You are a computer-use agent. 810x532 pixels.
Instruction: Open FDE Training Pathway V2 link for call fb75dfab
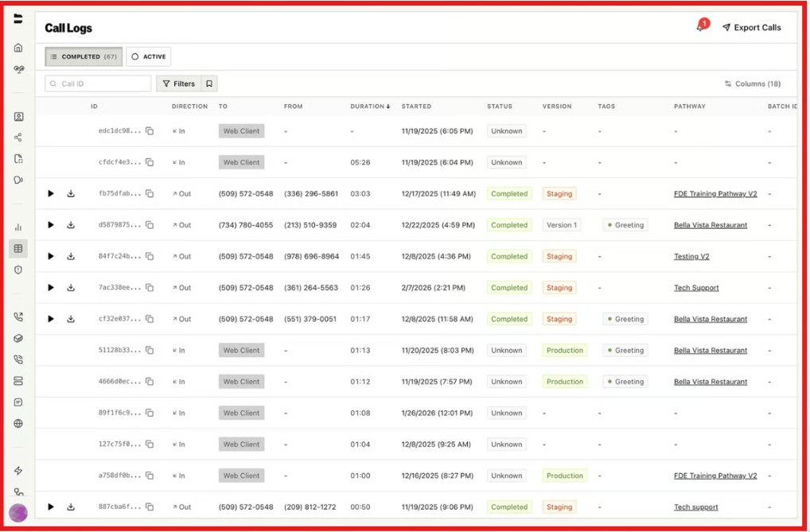click(715, 194)
